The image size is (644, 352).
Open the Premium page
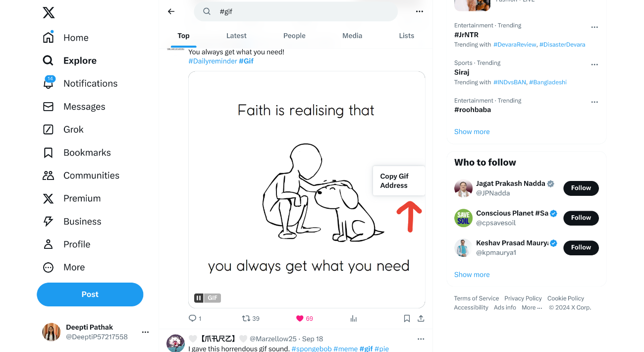pyautogui.click(x=82, y=198)
